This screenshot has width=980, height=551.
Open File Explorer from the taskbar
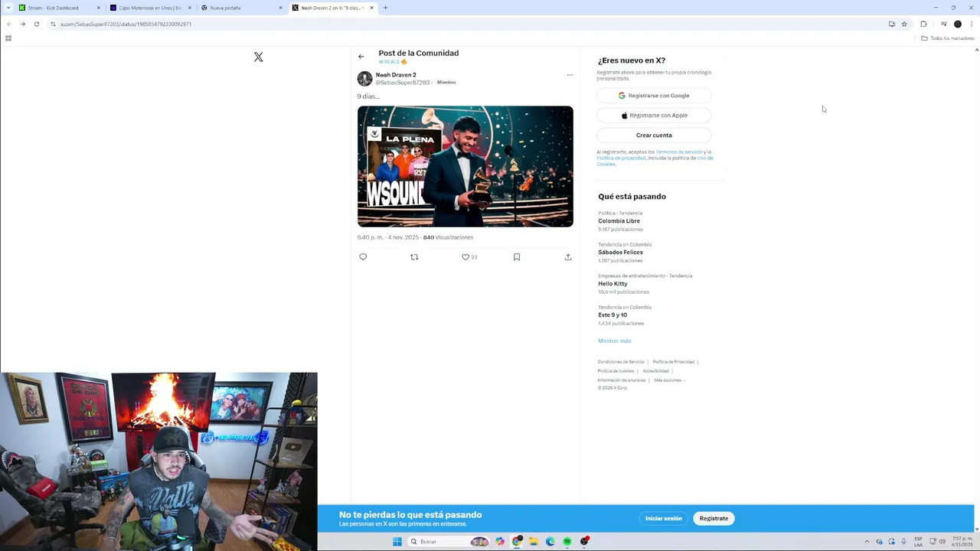coord(534,542)
